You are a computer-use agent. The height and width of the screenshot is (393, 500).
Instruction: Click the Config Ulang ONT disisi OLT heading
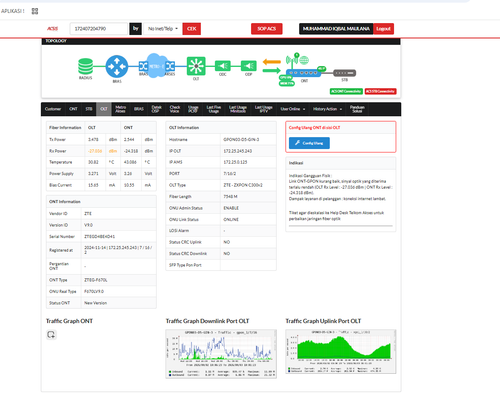[314, 128]
